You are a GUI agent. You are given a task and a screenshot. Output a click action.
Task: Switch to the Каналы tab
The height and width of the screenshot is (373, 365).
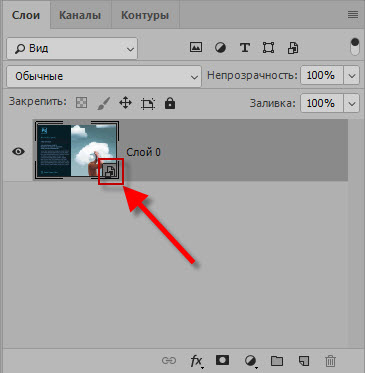80,15
